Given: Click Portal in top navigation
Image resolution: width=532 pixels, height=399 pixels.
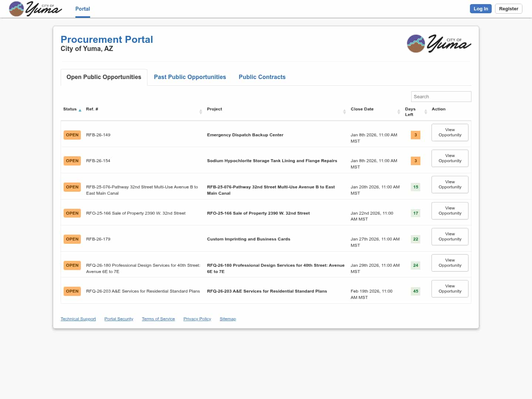Looking at the screenshot, I should click(x=83, y=9).
